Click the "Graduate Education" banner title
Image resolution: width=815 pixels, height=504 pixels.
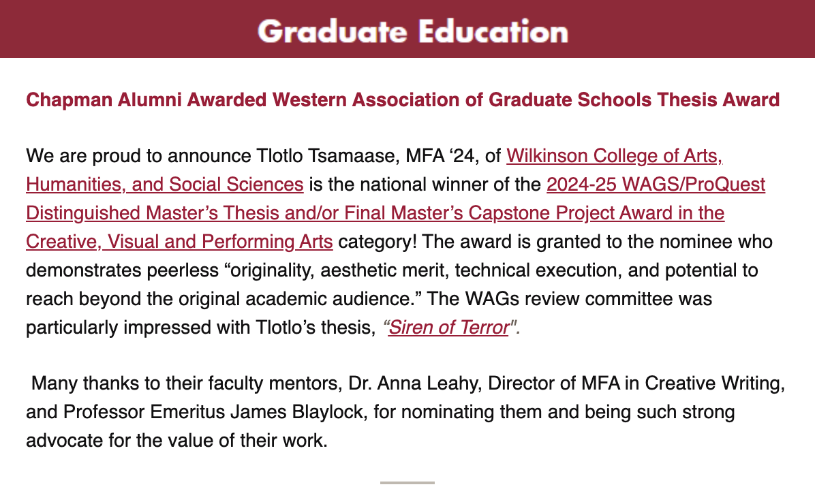point(412,31)
